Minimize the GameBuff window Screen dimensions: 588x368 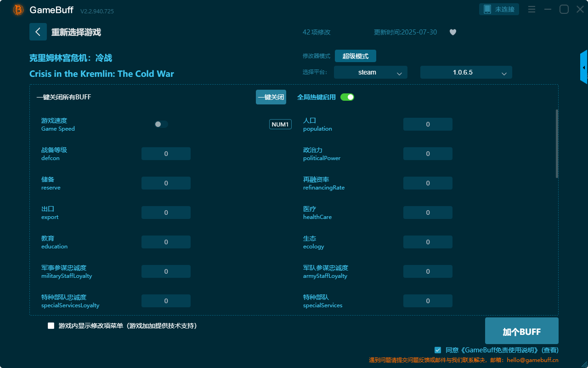(x=548, y=9)
